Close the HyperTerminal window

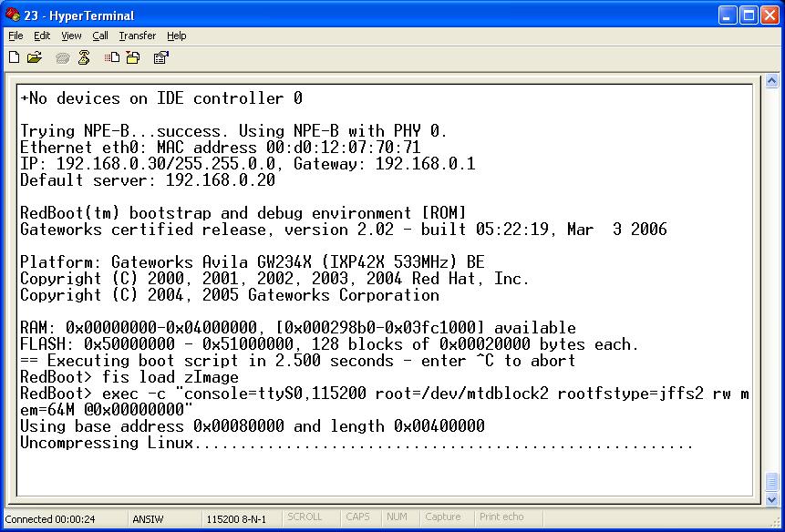pyautogui.click(x=770, y=15)
